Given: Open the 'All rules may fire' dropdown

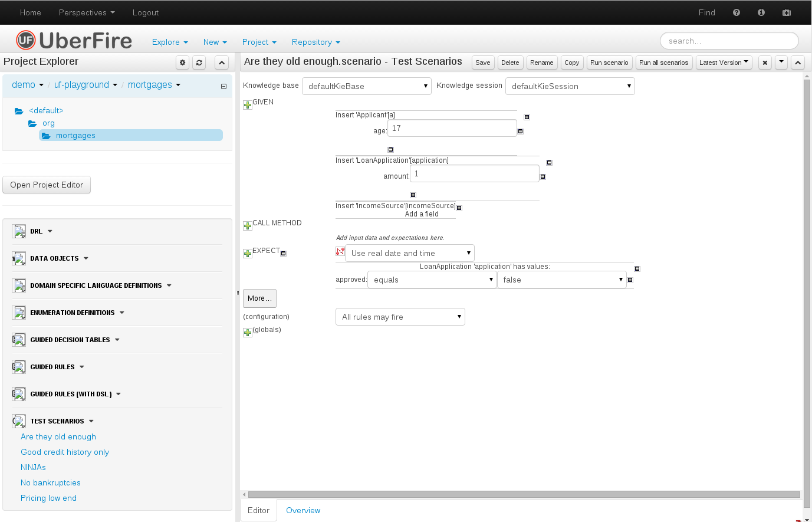Looking at the screenshot, I should (x=400, y=317).
